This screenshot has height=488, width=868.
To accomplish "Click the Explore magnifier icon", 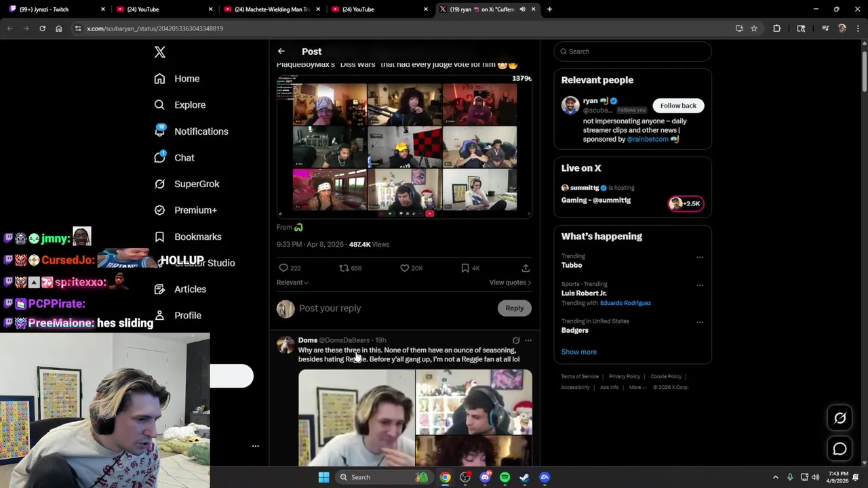I will pyautogui.click(x=159, y=105).
